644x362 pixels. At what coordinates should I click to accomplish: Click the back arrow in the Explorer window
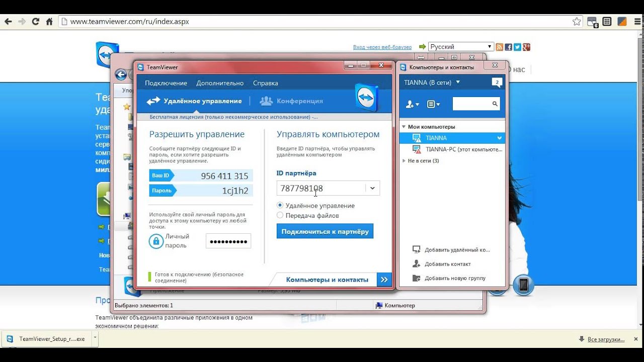(121, 75)
